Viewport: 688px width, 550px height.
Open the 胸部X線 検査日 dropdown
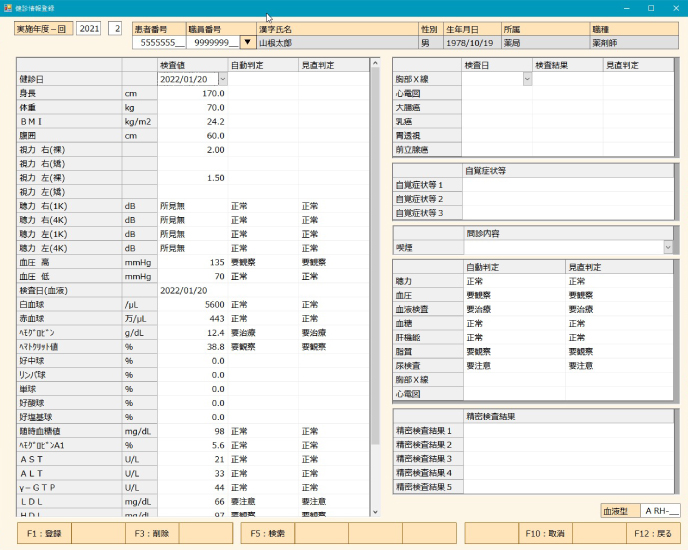pos(527,79)
